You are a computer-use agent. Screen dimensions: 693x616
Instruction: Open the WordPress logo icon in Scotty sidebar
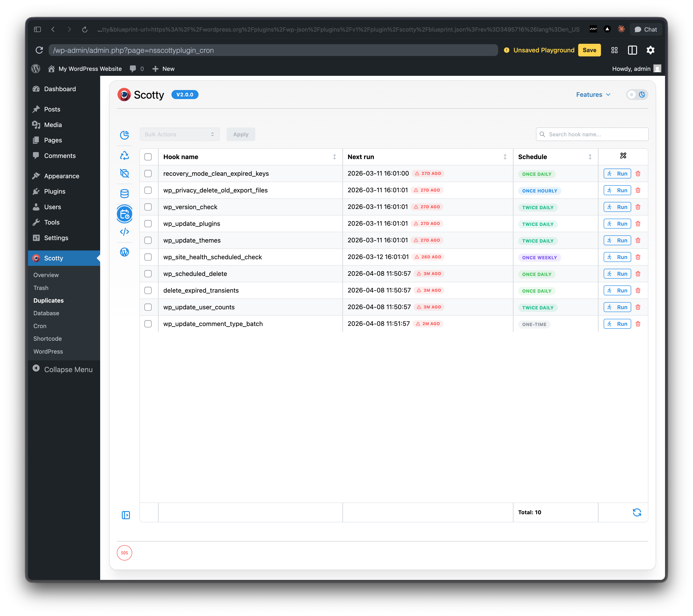pos(125,252)
